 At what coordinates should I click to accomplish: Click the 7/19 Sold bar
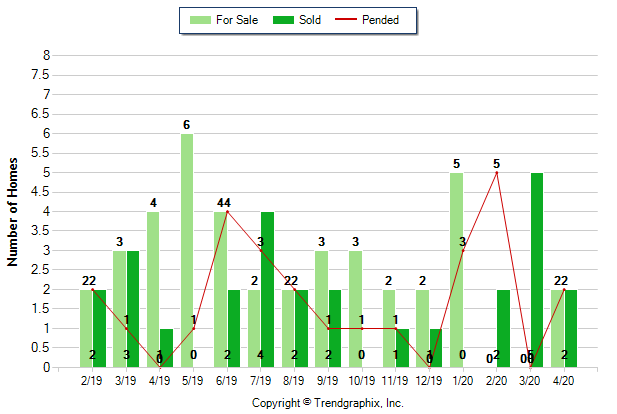tap(268, 290)
